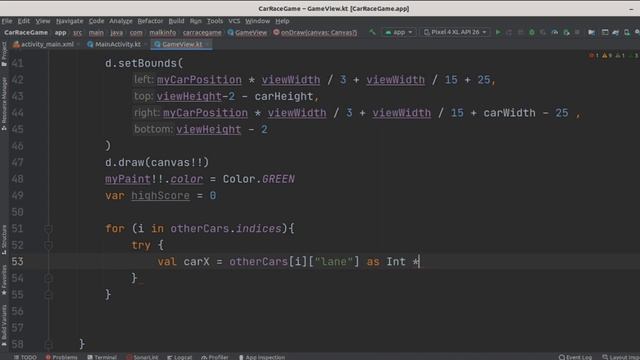Open the VCS menu
This screenshot has height=360, width=640.
(234, 21)
